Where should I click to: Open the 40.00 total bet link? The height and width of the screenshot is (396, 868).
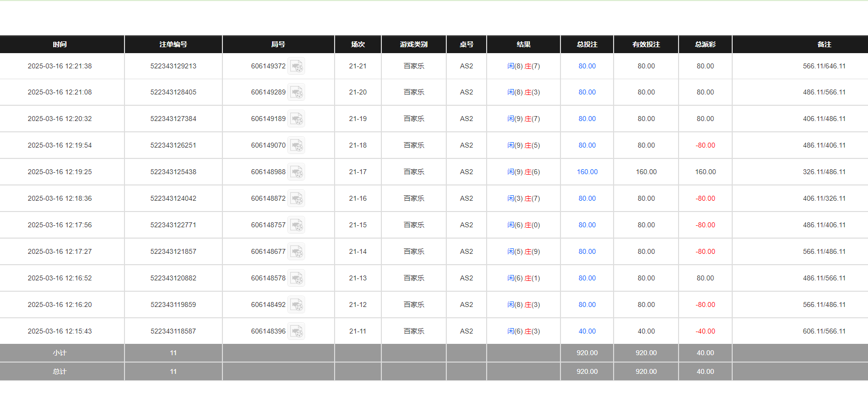point(587,331)
